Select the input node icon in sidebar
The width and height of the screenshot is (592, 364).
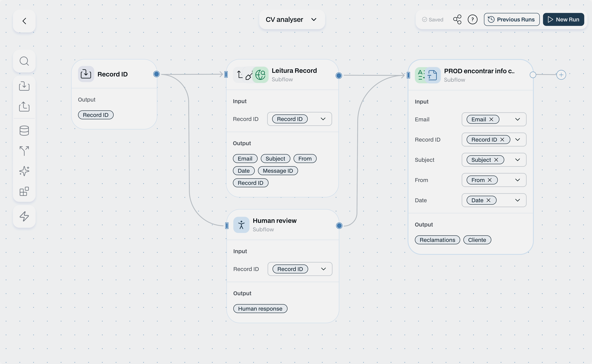click(24, 86)
